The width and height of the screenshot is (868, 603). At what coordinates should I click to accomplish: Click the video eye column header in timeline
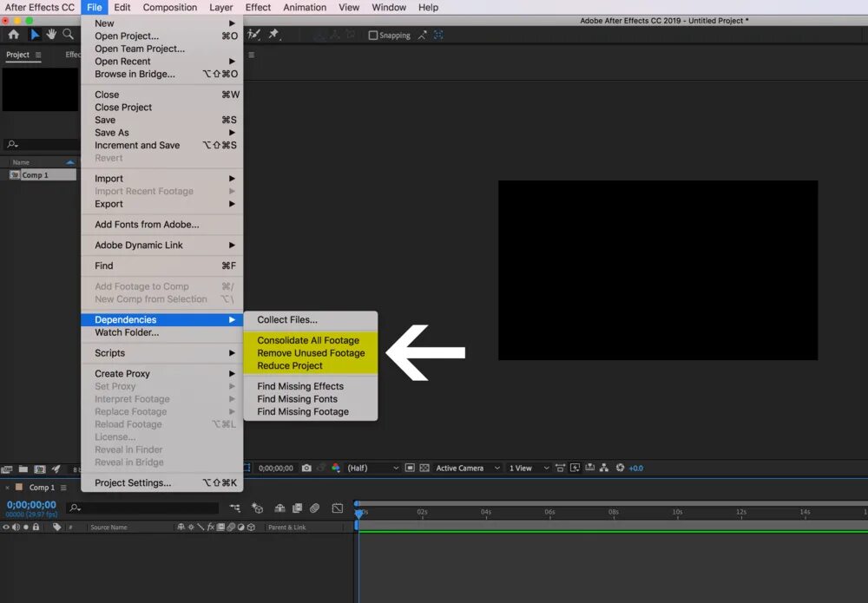[6, 528]
